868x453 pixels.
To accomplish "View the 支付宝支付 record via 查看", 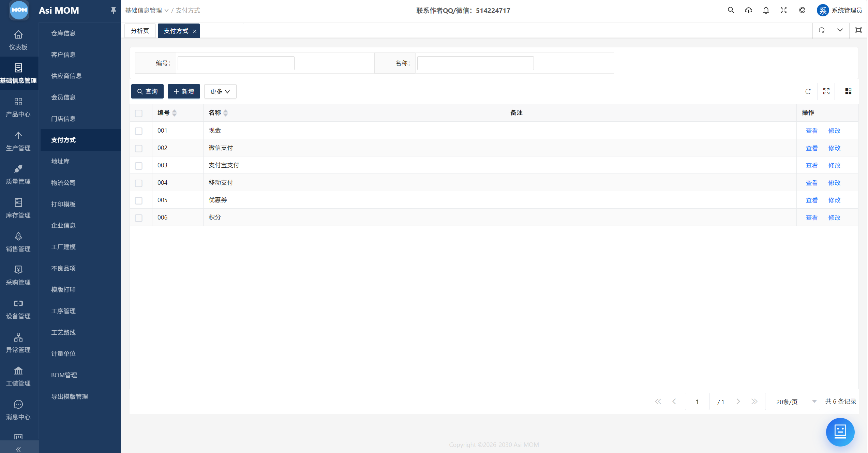I will coord(812,165).
